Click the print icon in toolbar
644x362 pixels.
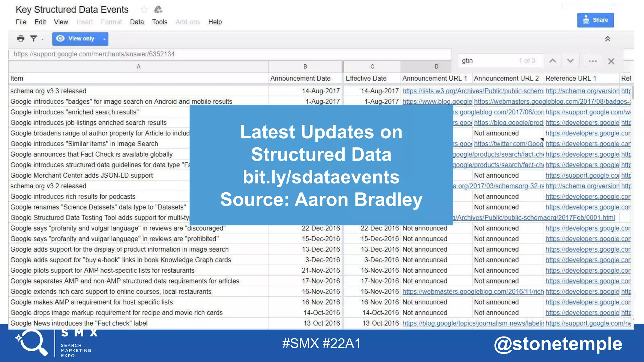pyautogui.click(x=21, y=38)
